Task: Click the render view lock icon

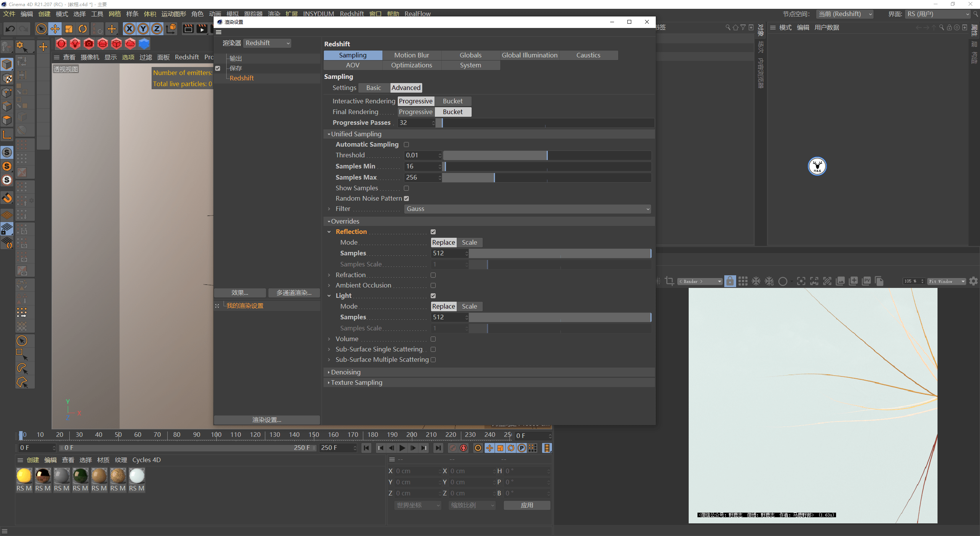Action: coord(730,281)
